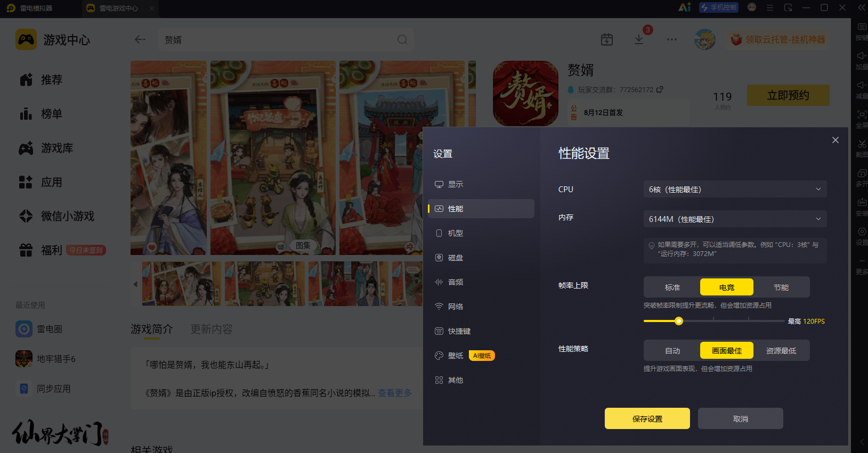Open 更多 tools in right toolbar
Viewport: 868px width, 453px height.
[x=862, y=266]
